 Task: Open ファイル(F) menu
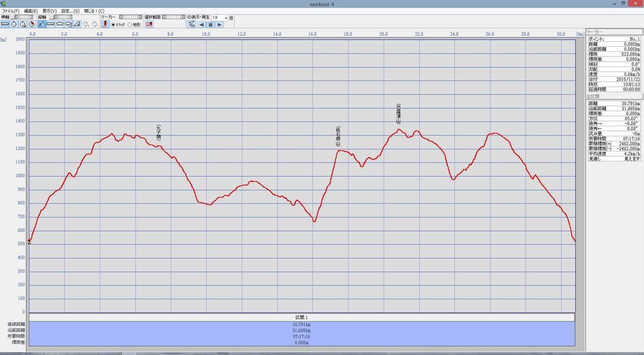coord(11,11)
